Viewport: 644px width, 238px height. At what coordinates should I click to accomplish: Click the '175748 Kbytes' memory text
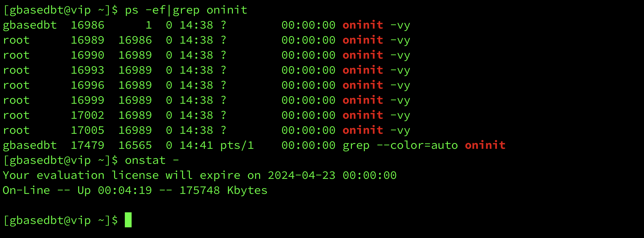point(223,190)
